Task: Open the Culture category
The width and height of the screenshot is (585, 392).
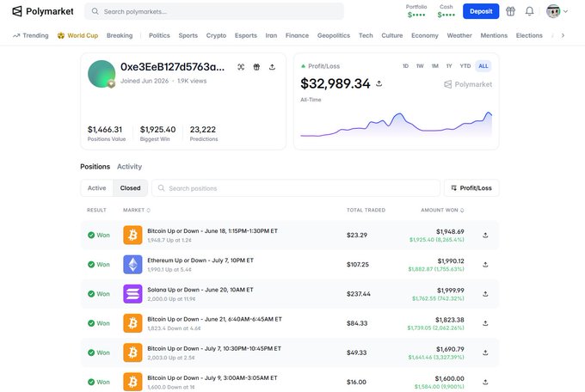Action: [391, 35]
